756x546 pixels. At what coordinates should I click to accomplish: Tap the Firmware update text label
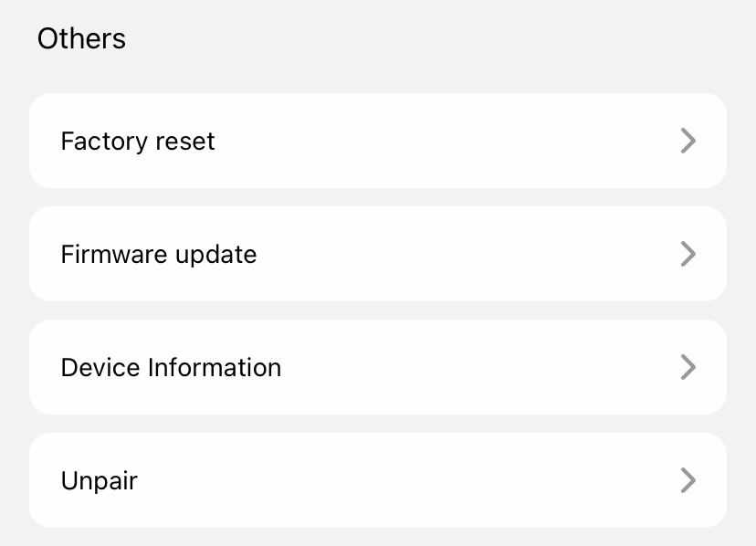[x=159, y=255]
